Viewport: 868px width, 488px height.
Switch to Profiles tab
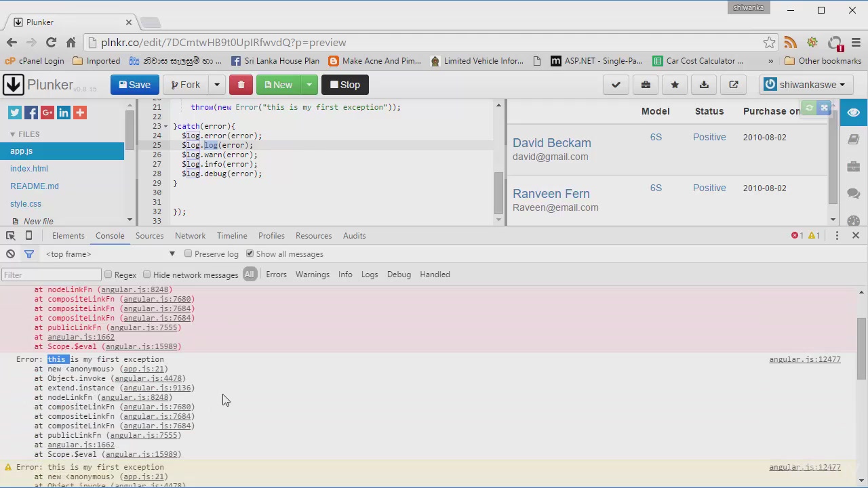[x=271, y=236]
